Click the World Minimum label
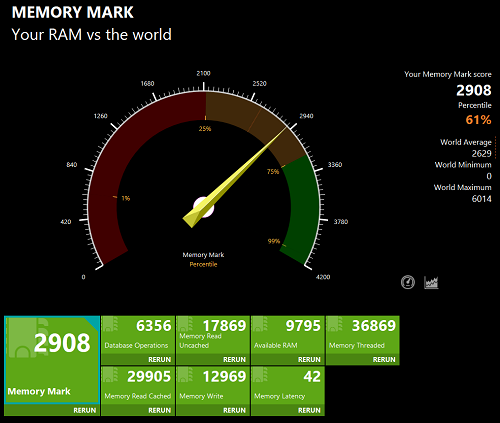Image resolution: width=500 pixels, height=423 pixels. [463, 165]
